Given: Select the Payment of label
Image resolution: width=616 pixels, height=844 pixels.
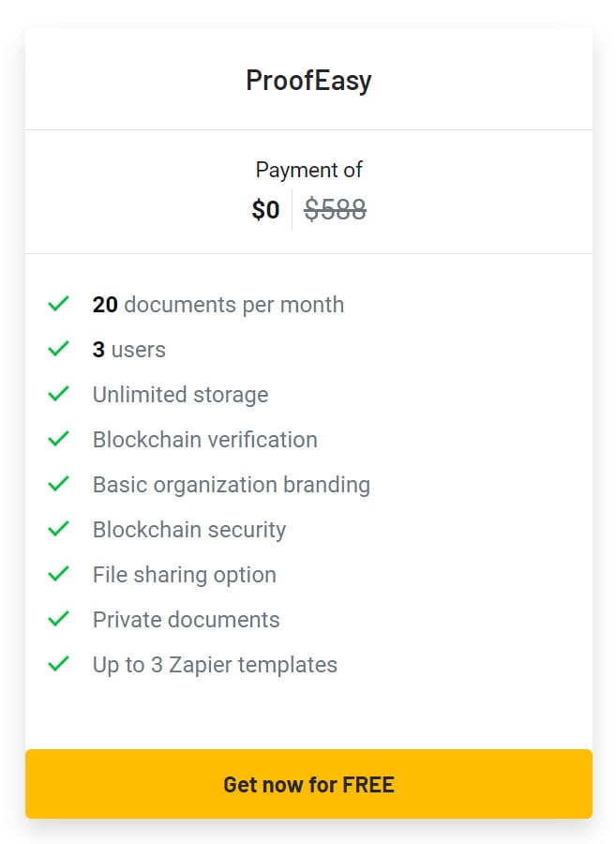Looking at the screenshot, I should (308, 170).
